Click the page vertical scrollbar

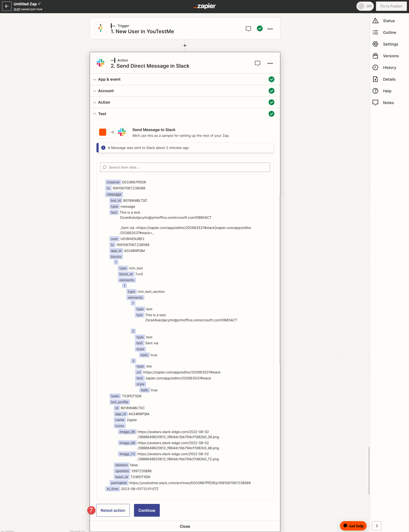pos(369,471)
